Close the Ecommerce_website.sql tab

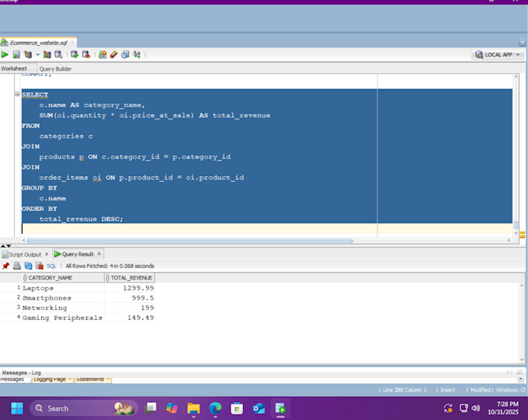(x=72, y=43)
